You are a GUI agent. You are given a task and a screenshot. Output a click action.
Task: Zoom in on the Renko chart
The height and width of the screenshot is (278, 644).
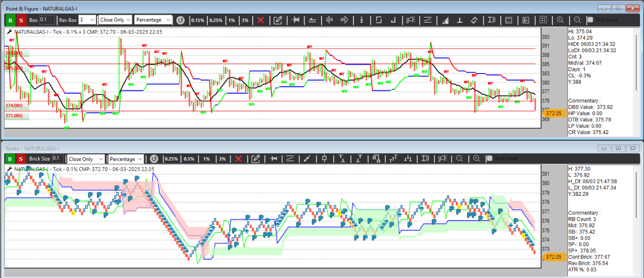click(477, 158)
